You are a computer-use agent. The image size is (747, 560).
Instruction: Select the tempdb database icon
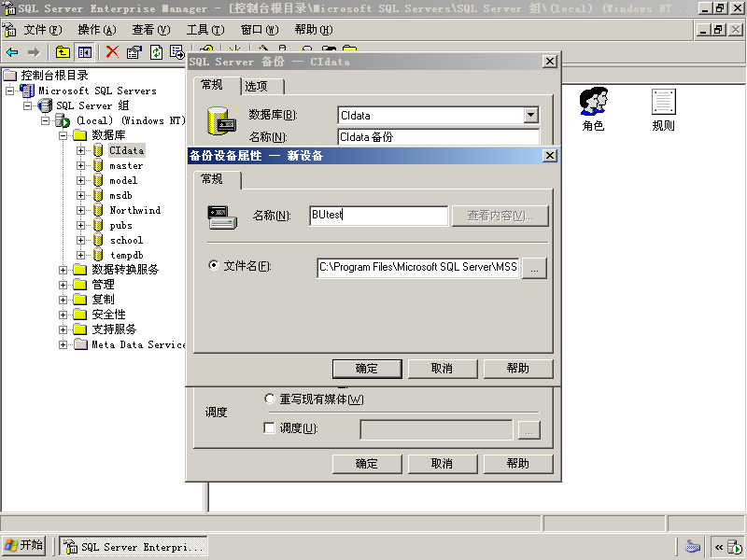98,255
